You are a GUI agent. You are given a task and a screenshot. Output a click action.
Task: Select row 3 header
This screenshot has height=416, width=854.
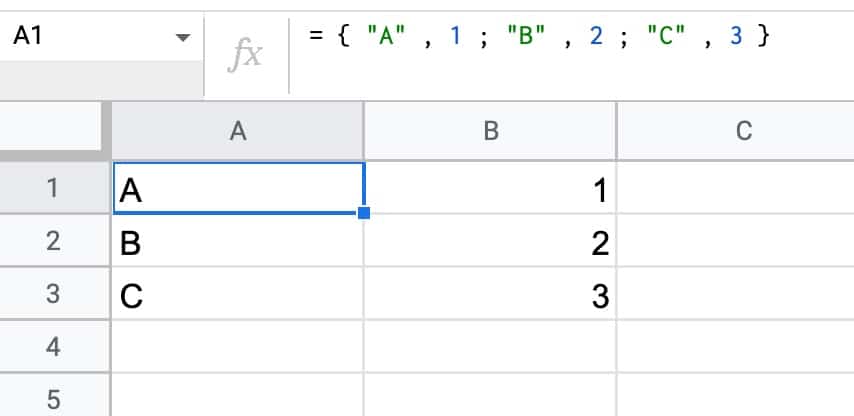click(53, 293)
